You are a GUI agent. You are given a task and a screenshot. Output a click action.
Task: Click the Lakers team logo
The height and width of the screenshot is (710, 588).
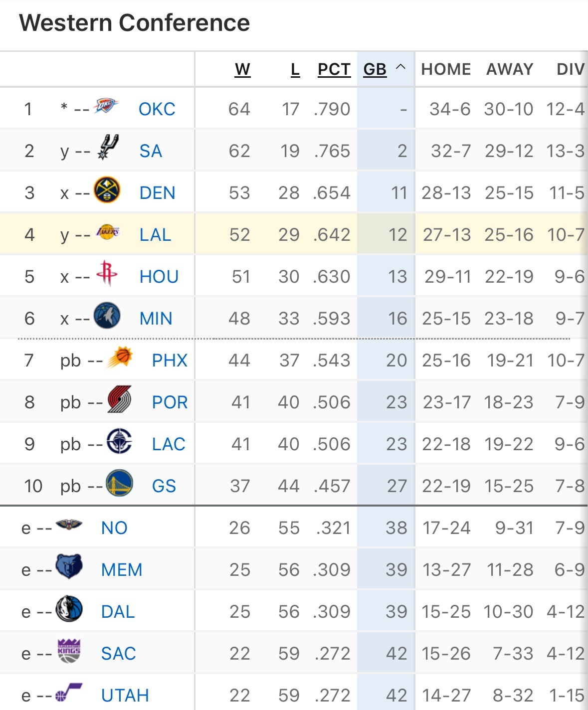tap(107, 232)
